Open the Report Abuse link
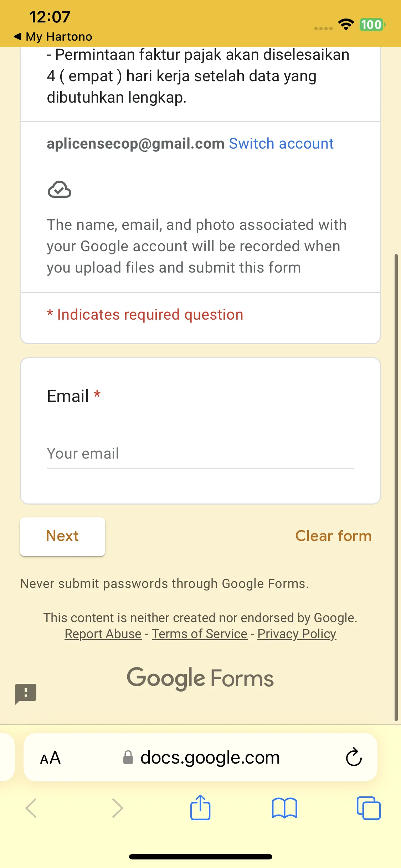The image size is (401, 868). (103, 634)
